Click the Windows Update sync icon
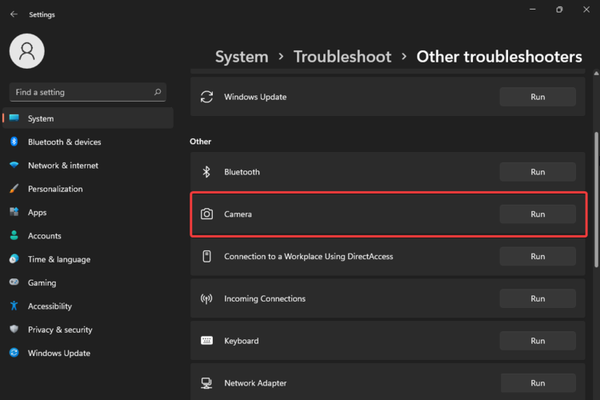Image resolution: width=600 pixels, height=400 pixels. (x=207, y=97)
